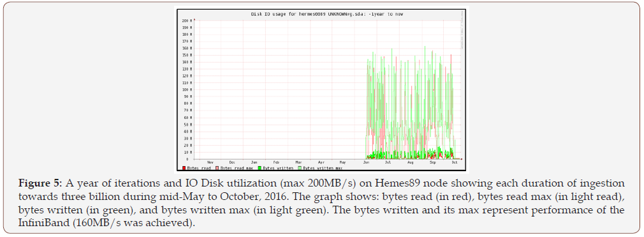Click the 'Apr' month label on the x-axis

click(321, 162)
